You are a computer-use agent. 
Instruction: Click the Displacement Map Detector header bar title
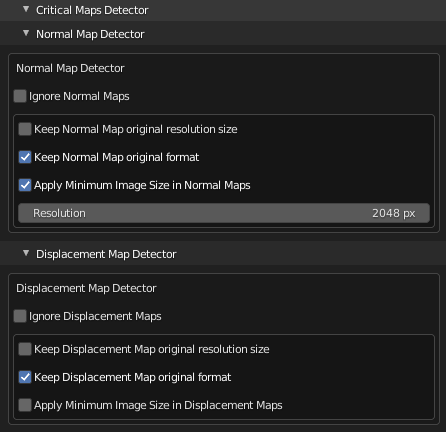(106, 254)
